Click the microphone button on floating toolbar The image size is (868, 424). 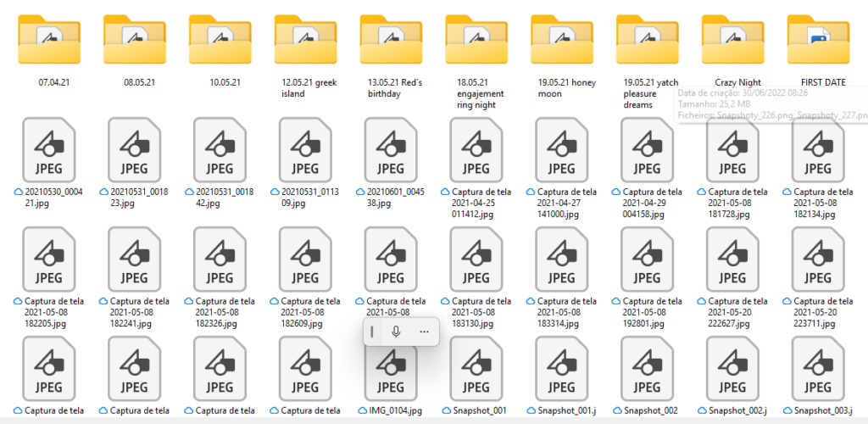tap(396, 331)
